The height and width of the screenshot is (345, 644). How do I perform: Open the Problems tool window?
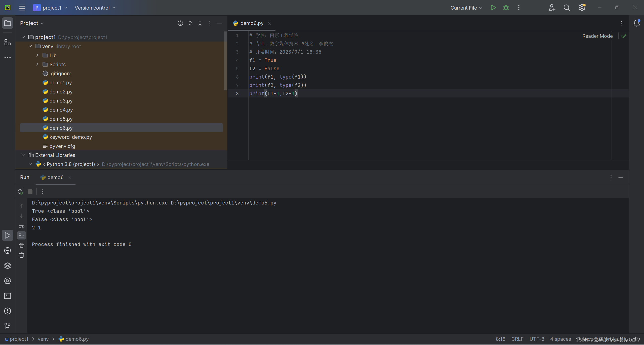click(8, 311)
